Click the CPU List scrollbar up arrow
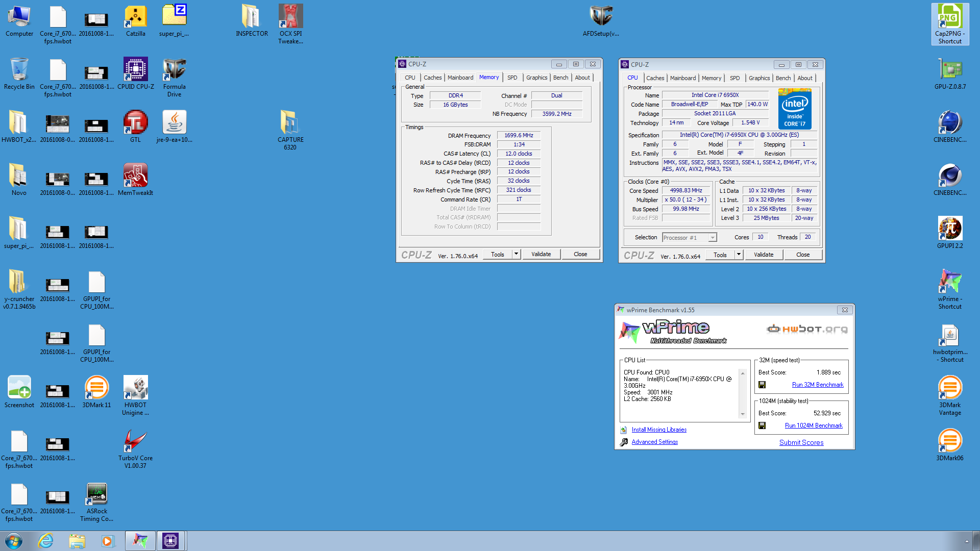 743,373
